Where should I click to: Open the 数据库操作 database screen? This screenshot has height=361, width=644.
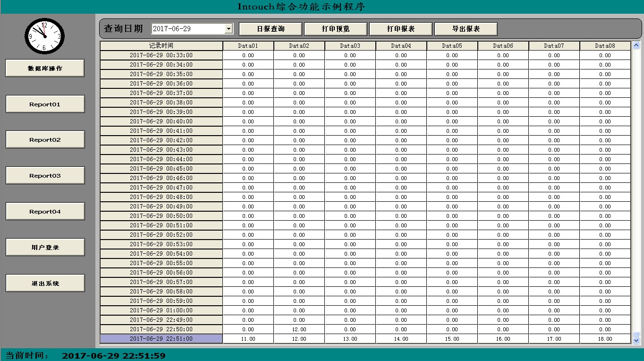pyautogui.click(x=45, y=68)
